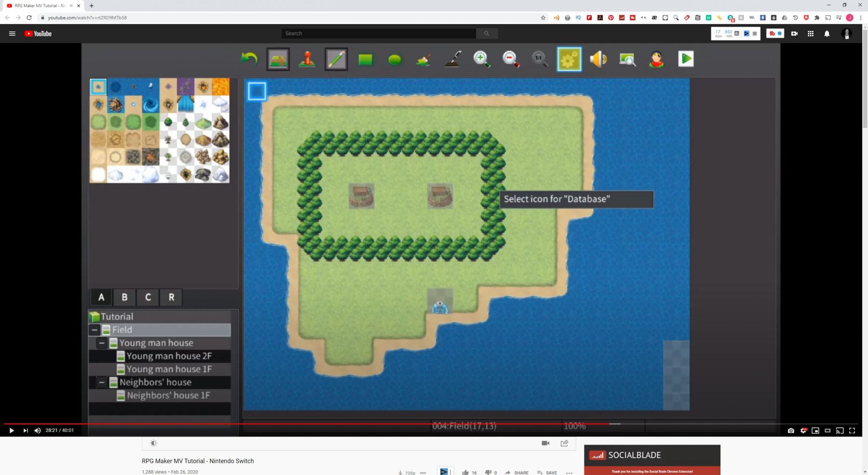Viewport: 868px width, 475px height.
Task: Click the green Undo arrow in RPG Maker toolbar
Action: 249,59
